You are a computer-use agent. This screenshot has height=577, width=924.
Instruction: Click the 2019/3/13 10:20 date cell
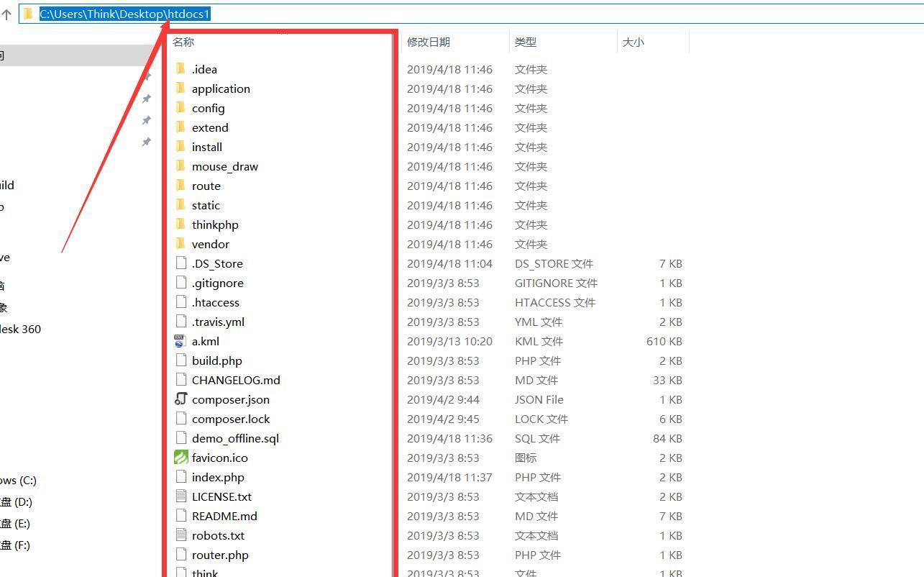[x=449, y=341]
